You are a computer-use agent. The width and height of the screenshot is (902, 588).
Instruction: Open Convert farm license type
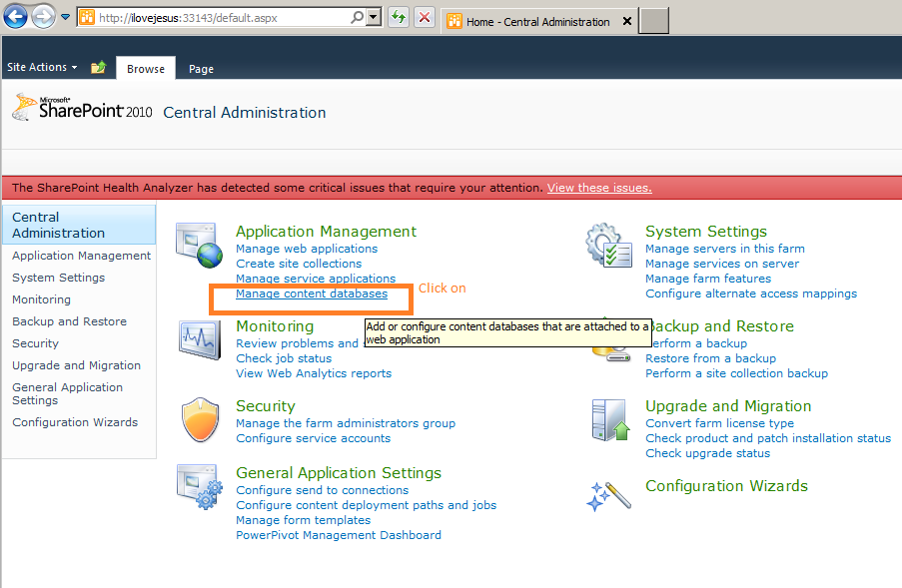[x=719, y=423]
